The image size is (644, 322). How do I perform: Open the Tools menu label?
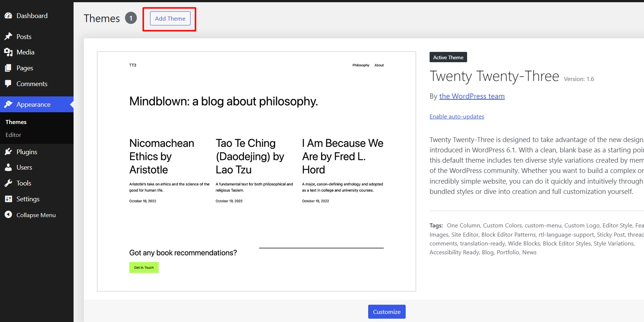click(x=24, y=183)
